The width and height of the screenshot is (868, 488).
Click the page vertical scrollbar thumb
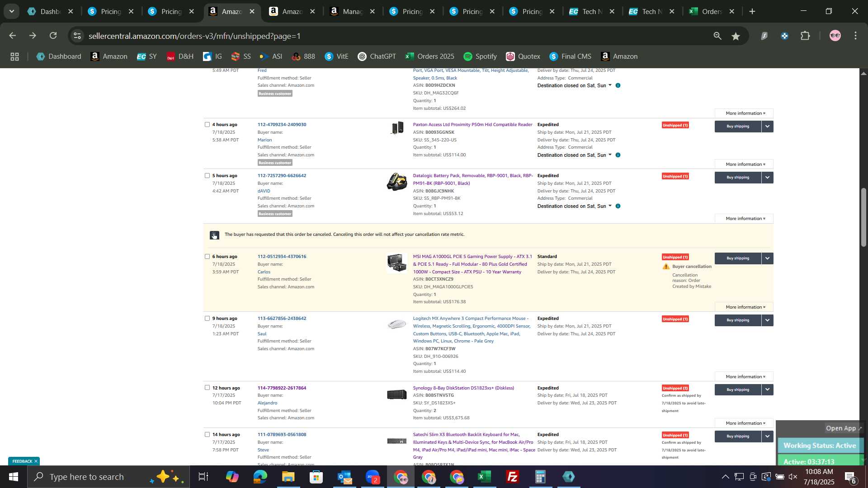pyautogui.click(x=863, y=217)
